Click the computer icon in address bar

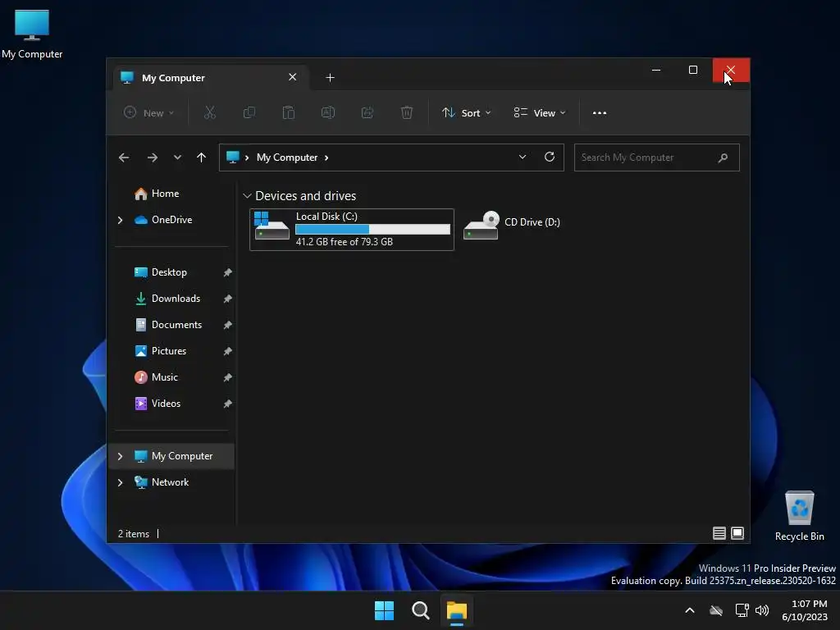pyautogui.click(x=232, y=157)
